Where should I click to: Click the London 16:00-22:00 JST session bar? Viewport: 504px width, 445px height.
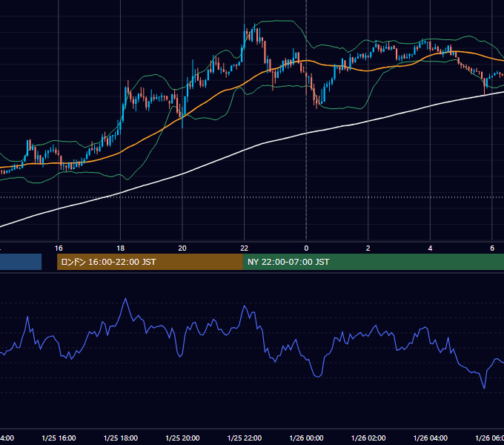(x=150, y=262)
